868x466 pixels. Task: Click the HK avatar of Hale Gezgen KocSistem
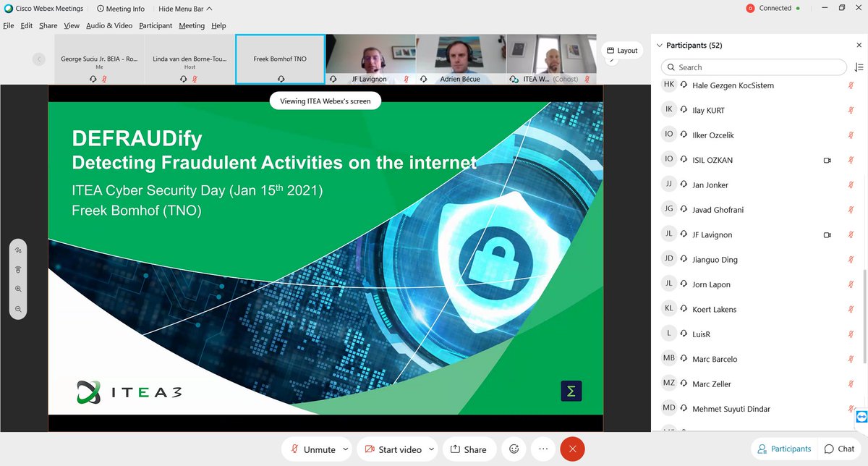coord(669,85)
